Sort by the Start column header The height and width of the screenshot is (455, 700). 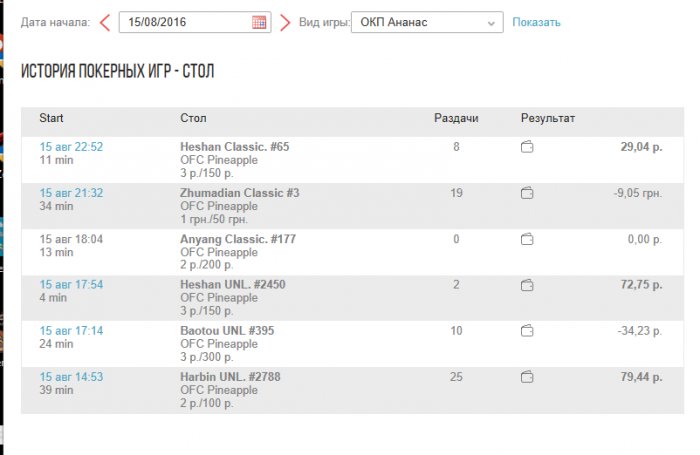tap(51, 118)
